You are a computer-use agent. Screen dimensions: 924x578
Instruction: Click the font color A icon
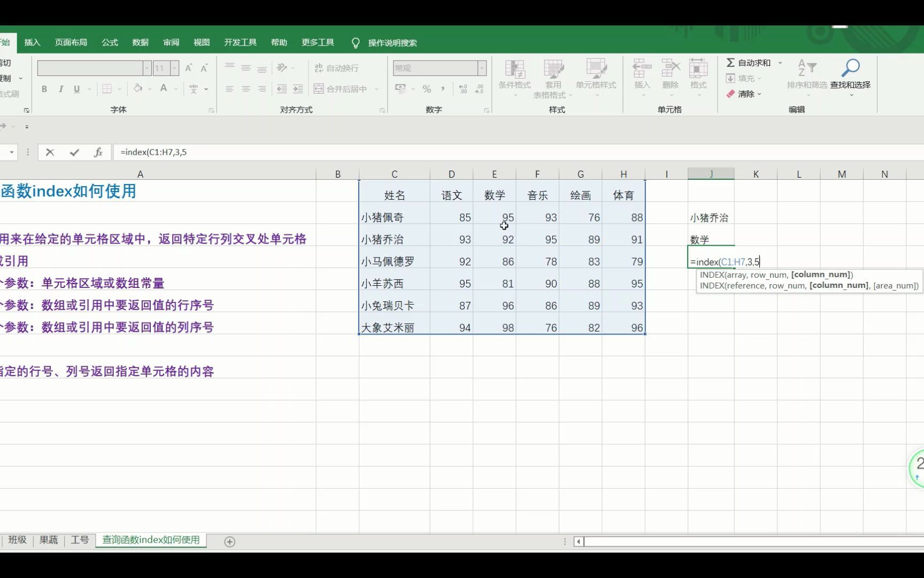[x=164, y=88]
